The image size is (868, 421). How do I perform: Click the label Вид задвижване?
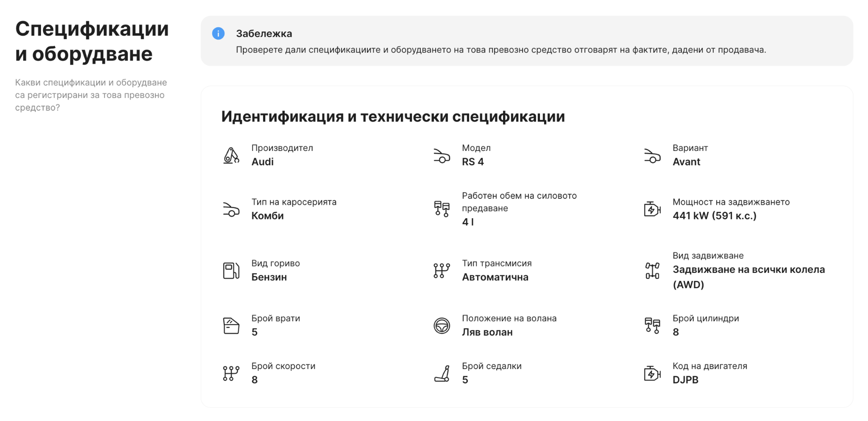click(708, 255)
